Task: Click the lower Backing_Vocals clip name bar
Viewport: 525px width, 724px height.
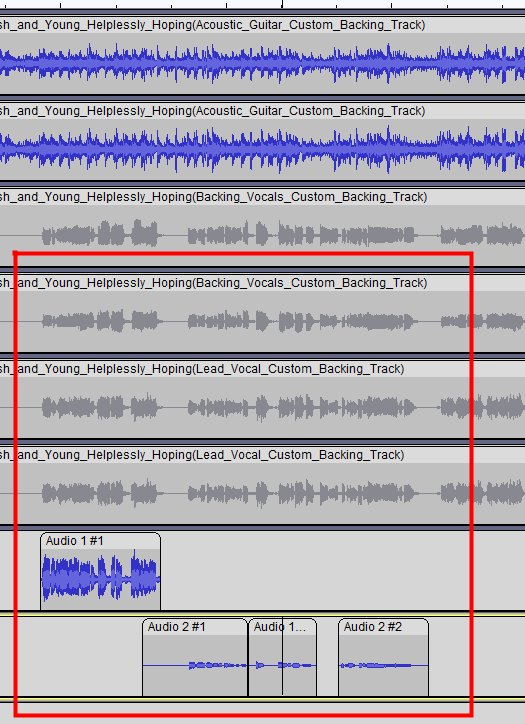Action: point(262,283)
